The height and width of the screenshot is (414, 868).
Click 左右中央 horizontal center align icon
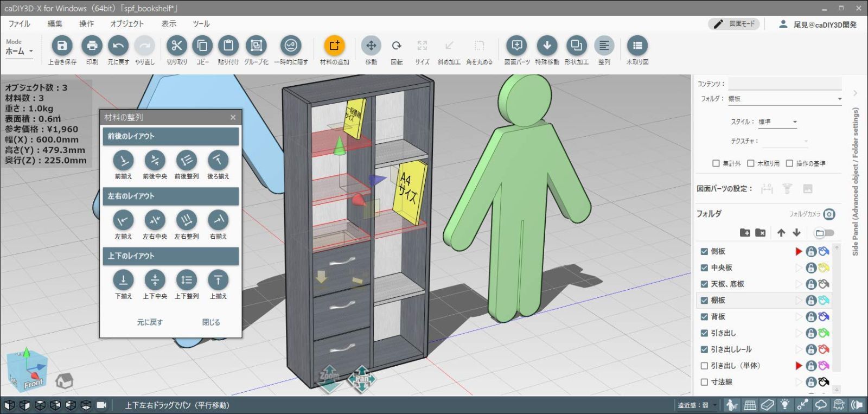(x=155, y=220)
